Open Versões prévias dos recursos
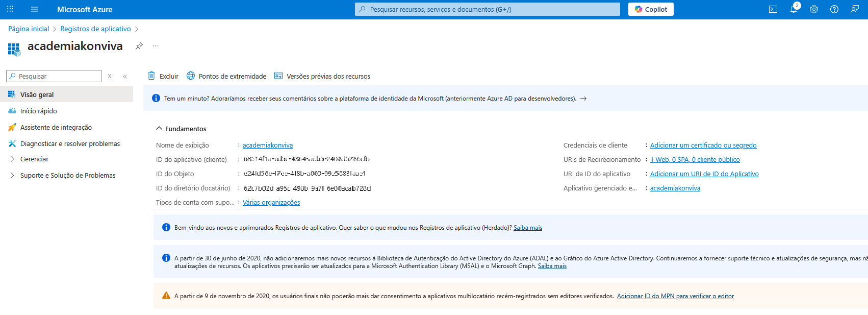The height and width of the screenshot is (315, 868). coord(322,76)
